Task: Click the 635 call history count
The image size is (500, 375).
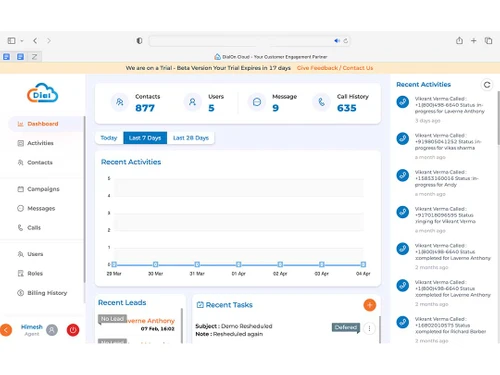Action: [347, 108]
